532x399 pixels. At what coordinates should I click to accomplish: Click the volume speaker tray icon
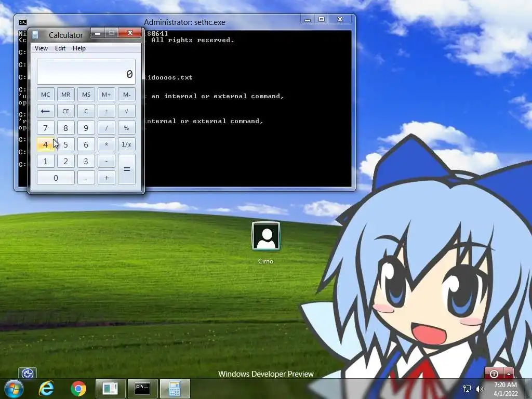click(x=480, y=389)
